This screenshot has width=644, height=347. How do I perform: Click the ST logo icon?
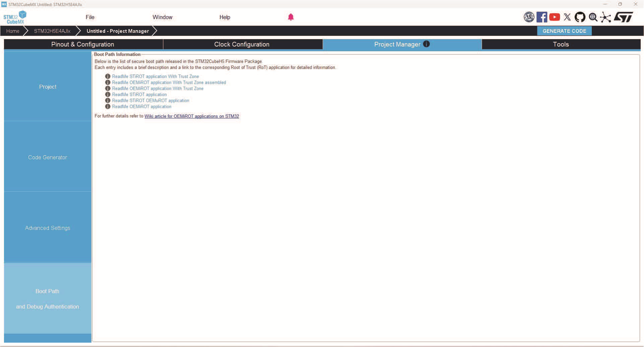coord(624,17)
